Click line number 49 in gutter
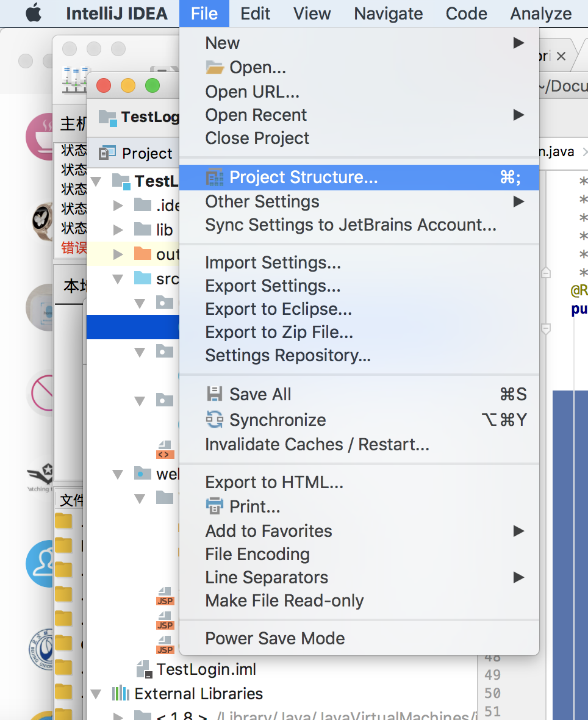The width and height of the screenshot is (588, 720). tap(492, 674)
